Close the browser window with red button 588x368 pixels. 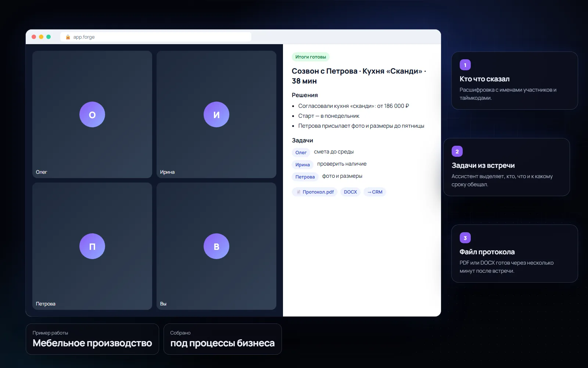pos(34,37)
